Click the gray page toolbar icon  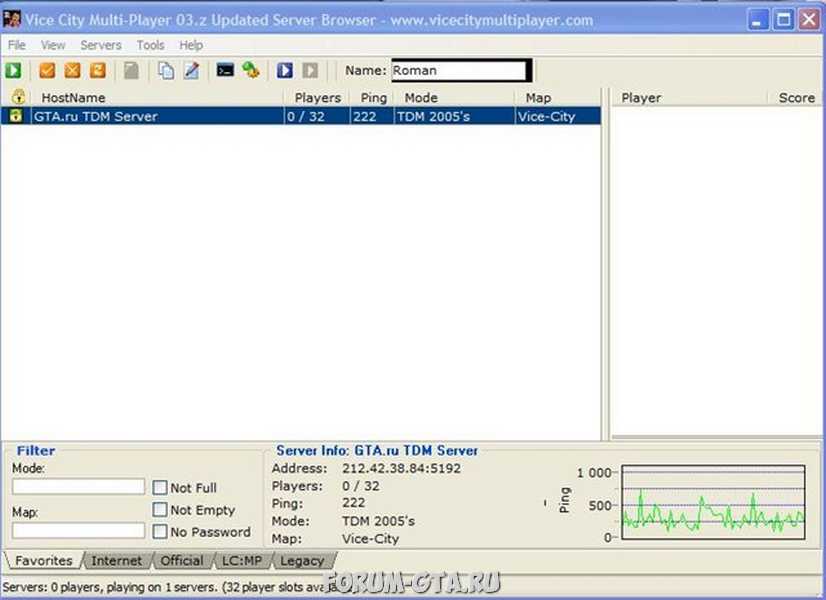pos(131,71)
